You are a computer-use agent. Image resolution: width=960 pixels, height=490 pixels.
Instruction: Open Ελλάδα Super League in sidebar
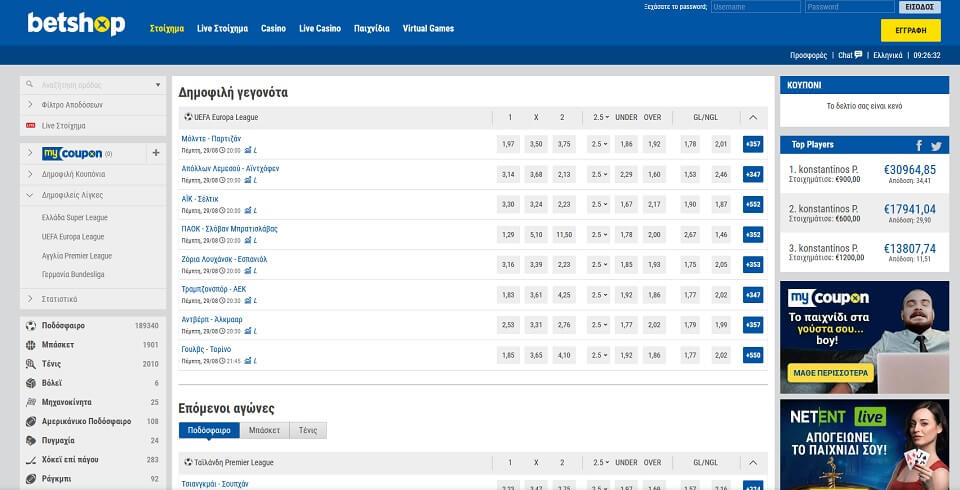[75, 217]
